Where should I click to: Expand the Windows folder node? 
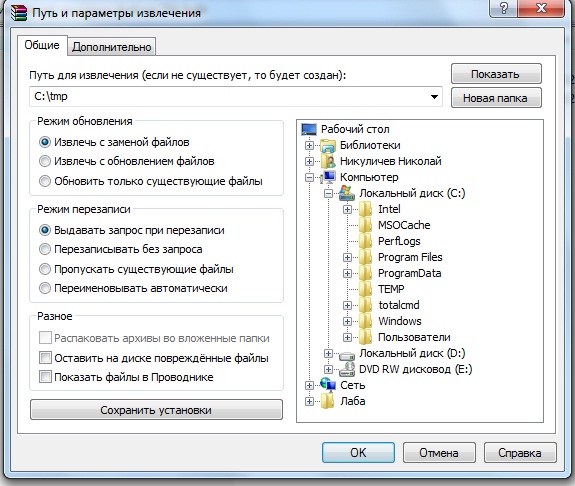click(x=347, y=322)
